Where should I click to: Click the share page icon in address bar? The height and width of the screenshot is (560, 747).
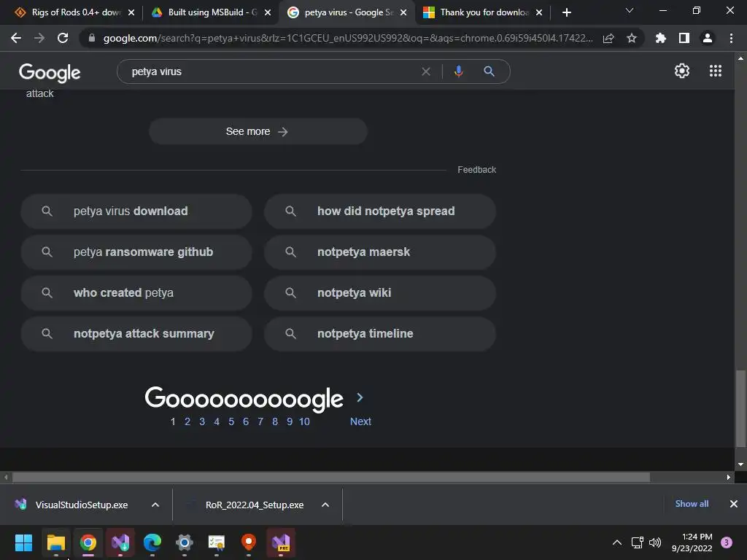pyautogui.click(x=608, y=38)
